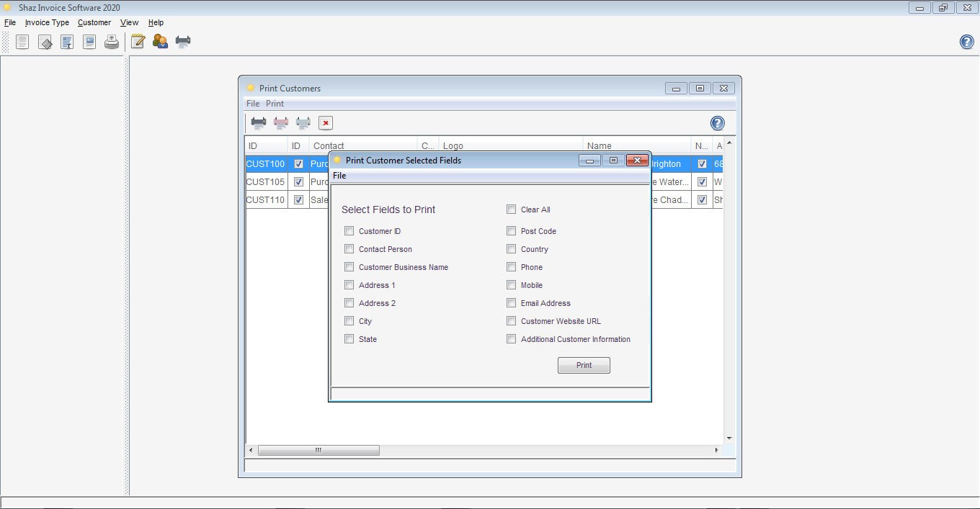Enable the Post Code checkbox
The height and width of the screenshot is (509, 980).
click(x=512, y=231)
